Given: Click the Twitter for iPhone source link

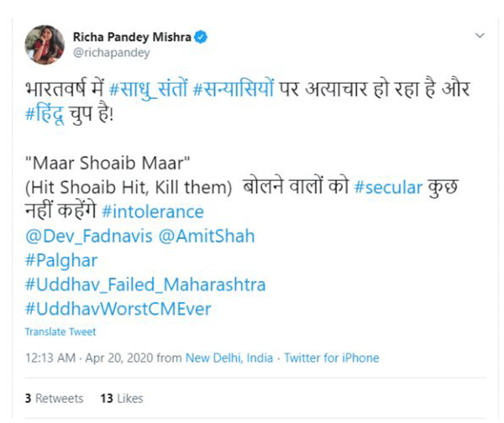Looking at the screenshot, I should (331, 358).
